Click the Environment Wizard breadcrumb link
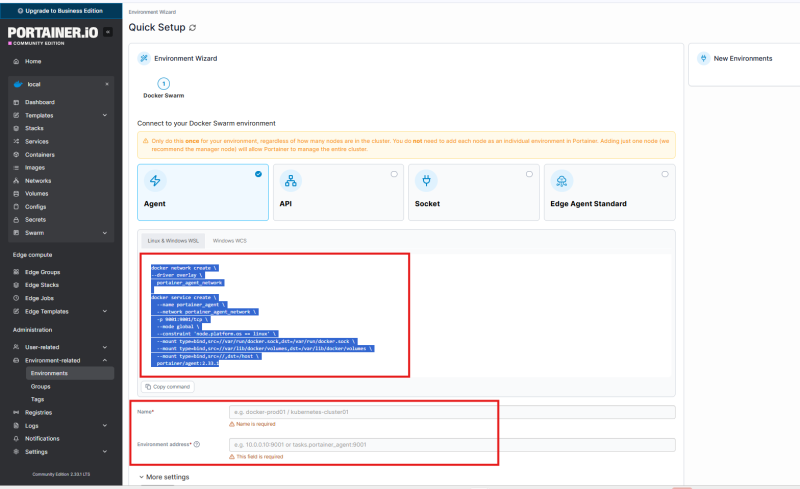The height and width of the screenshot is (489, 800). [x=152, y=12]
